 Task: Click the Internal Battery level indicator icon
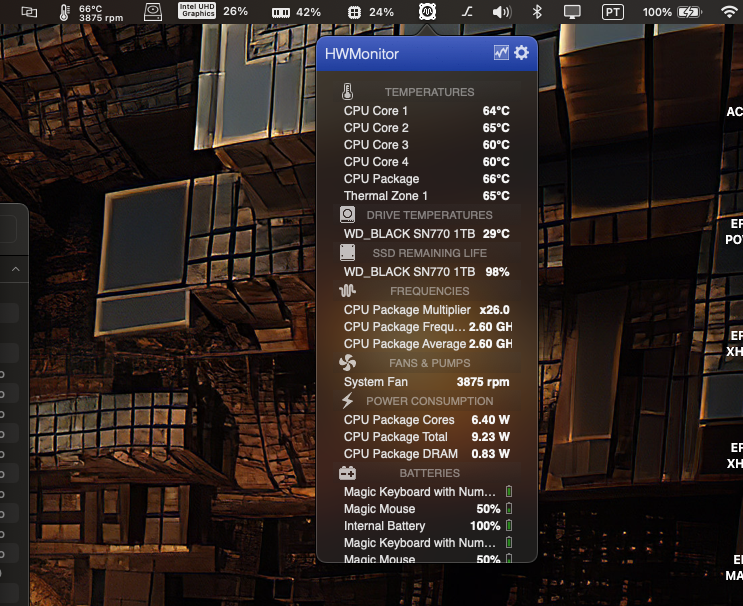tap(509, 525)
